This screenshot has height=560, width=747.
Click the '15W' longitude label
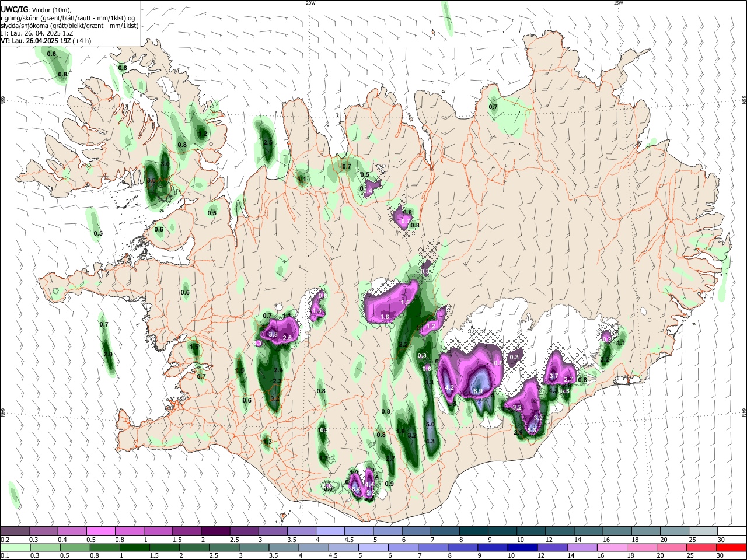pyautogui.click(x=618, y=3)
